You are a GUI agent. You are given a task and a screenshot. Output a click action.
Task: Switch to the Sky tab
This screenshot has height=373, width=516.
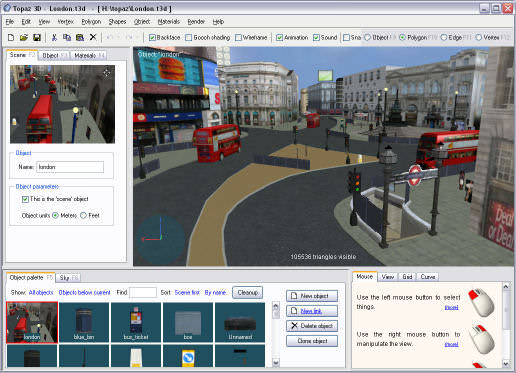click(x=68, y=277)
